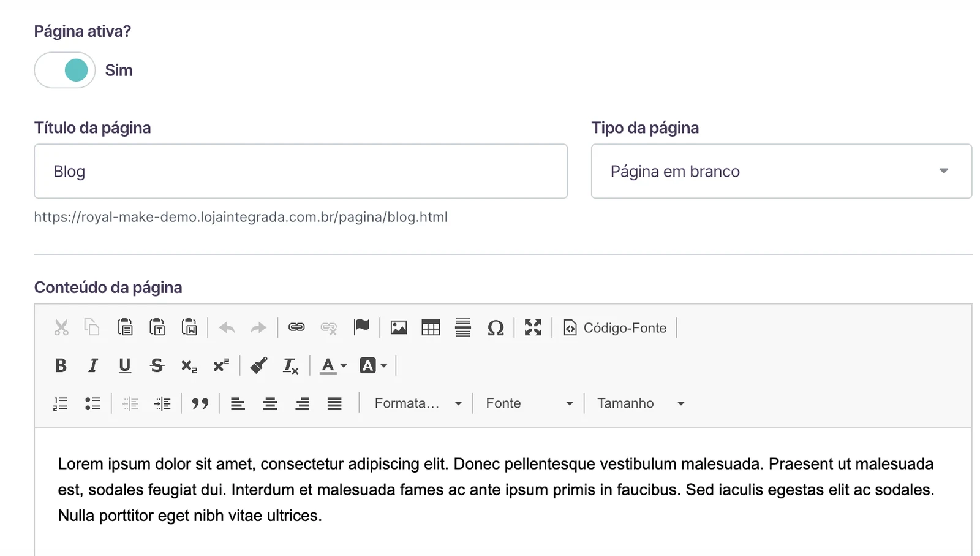Maximize the editor with expand icon

point(533,327)
